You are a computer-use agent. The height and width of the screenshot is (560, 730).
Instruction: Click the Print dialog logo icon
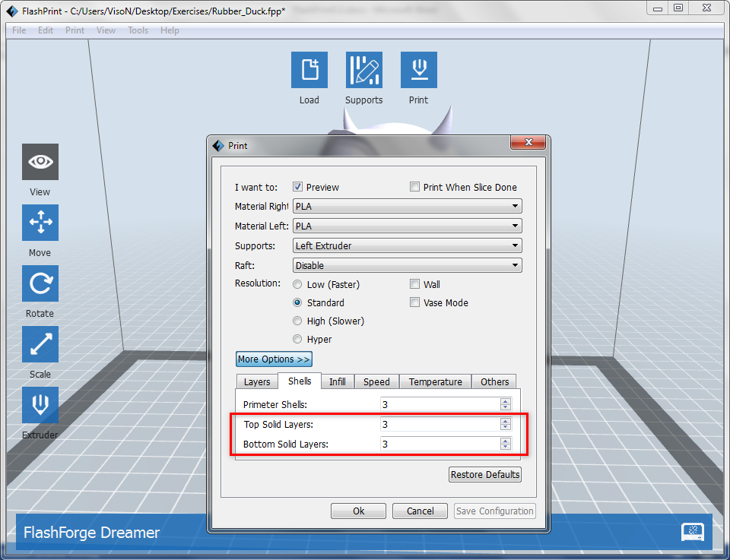coord(218,146)
